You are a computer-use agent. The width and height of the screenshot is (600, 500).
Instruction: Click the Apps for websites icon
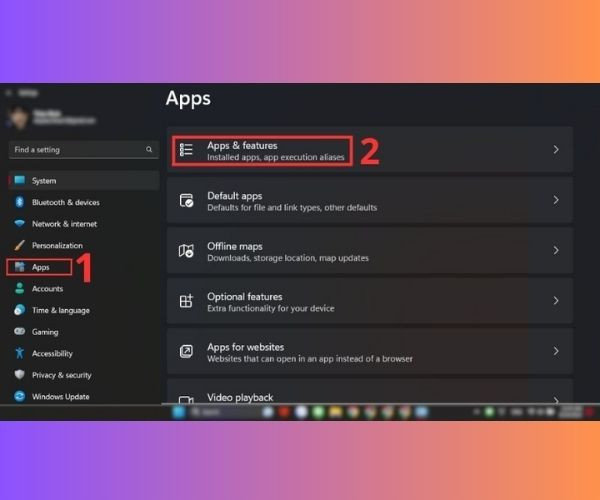tap(186, 351)
